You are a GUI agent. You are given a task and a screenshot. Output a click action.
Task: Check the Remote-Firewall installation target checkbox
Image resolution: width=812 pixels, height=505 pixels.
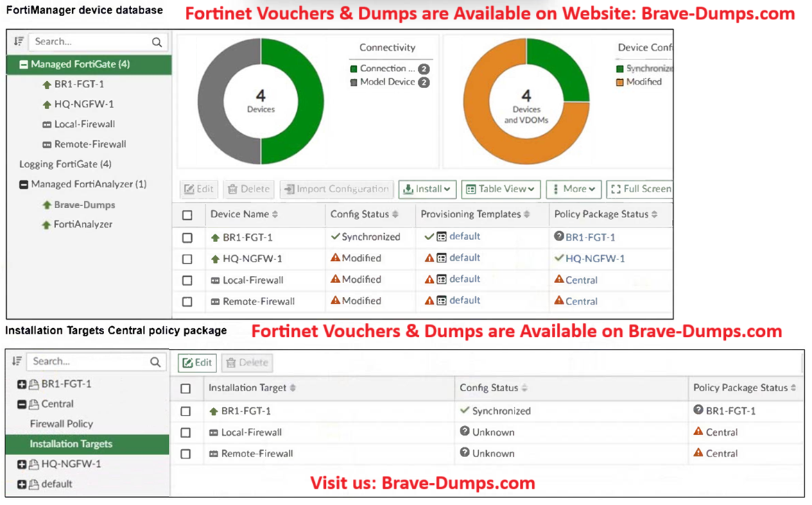point(185,454)
